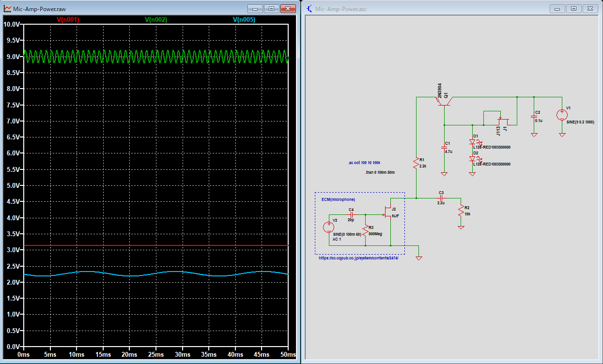Click the .ac oct 100 10 100k directive
This screenshot has height=364, width=603.
(x=364, y=163)
